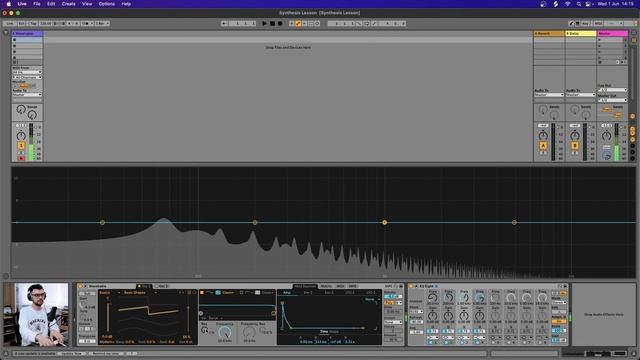
Task: Open the Live menu
Action: coord(22,4)
